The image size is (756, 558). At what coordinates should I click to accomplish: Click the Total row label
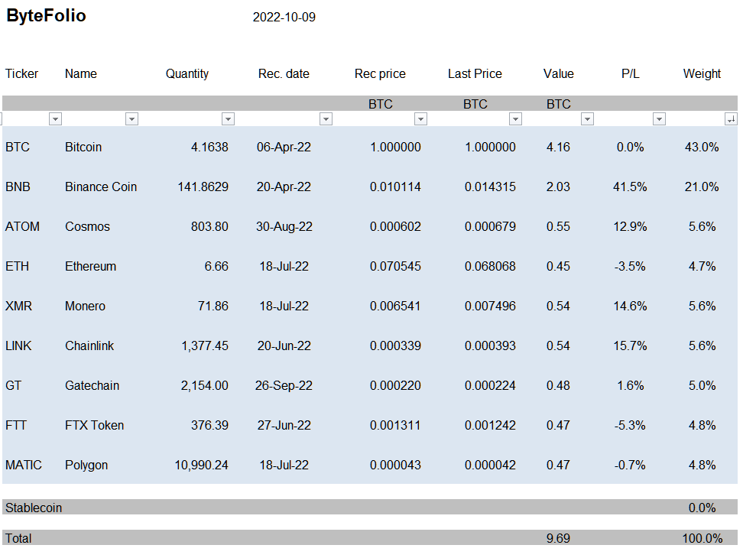click(x=18, y=538)
